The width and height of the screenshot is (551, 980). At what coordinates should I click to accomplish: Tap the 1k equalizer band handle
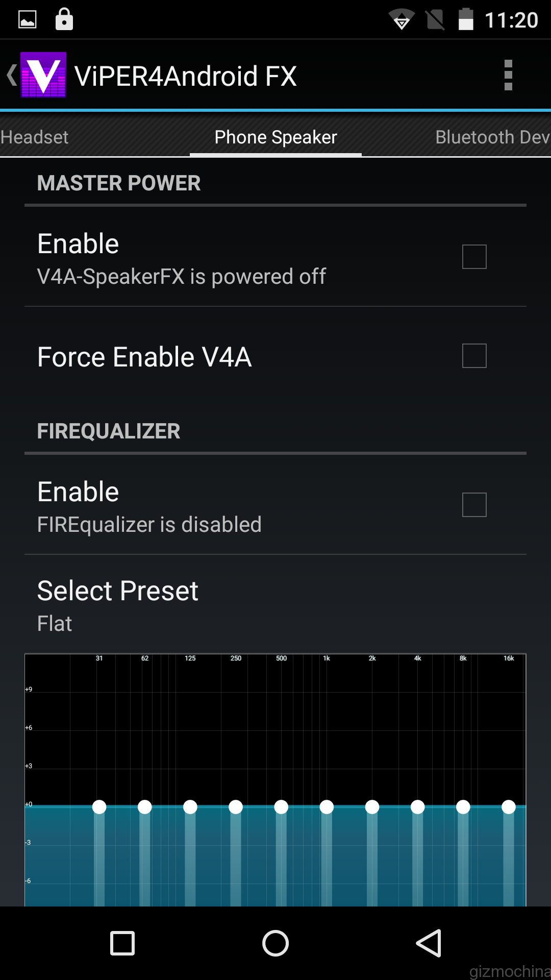[x=327, y=807]
